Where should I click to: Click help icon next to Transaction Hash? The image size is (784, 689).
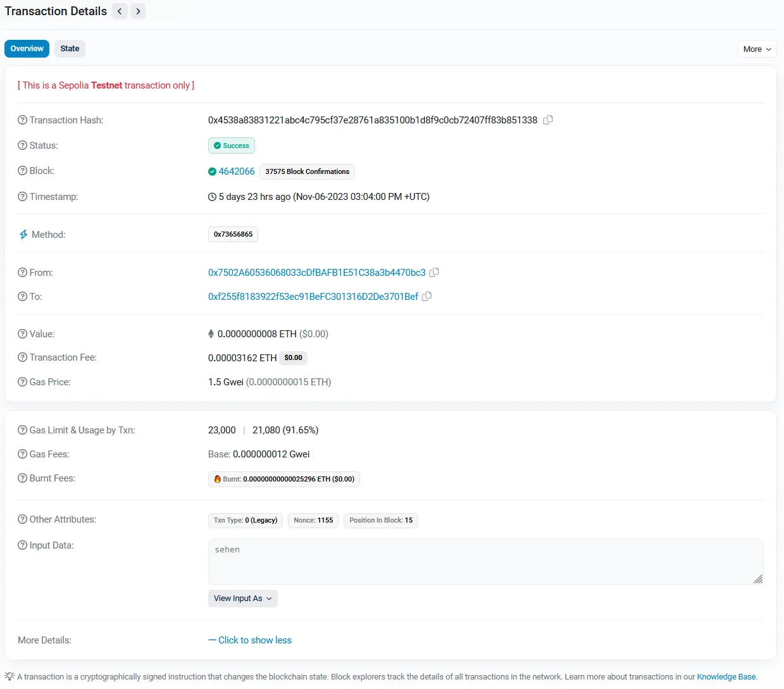click(x=23, y=120)
